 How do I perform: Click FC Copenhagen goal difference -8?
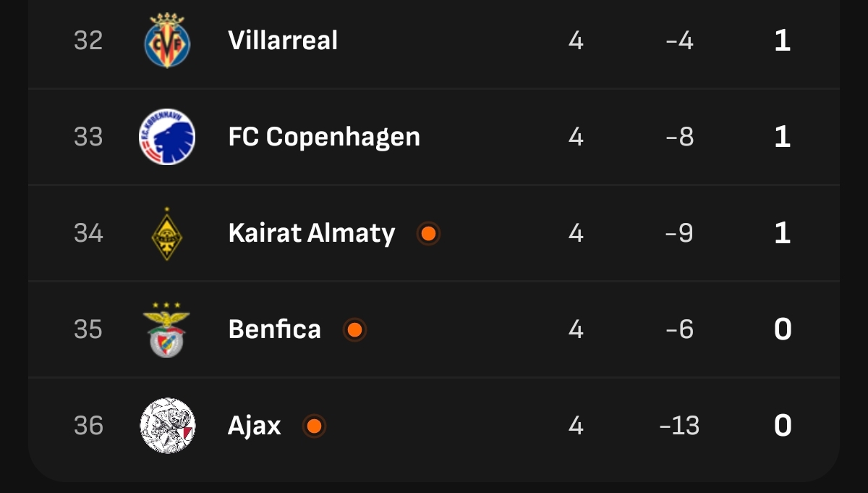[679, 137]
